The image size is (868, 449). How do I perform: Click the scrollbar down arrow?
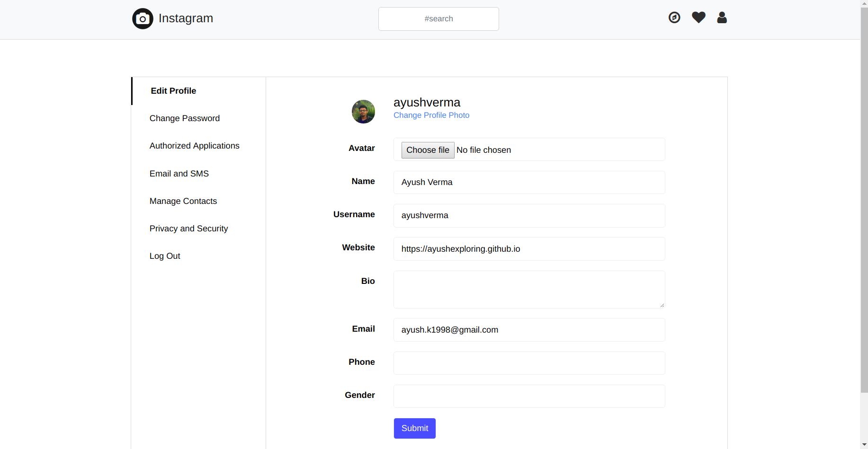click(864, 445)
